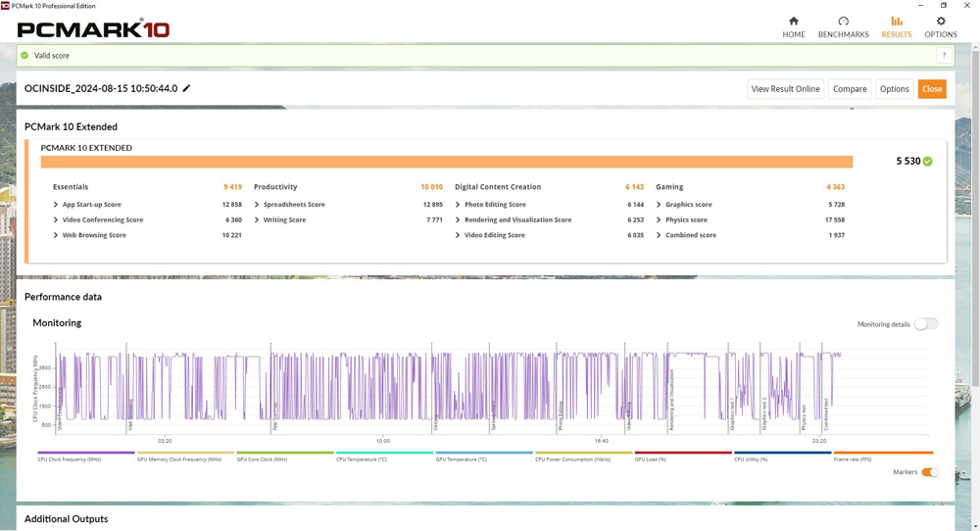The image size is (980, 531).
Task: Edit result name with pencil icon
Action: pos(186,88)
